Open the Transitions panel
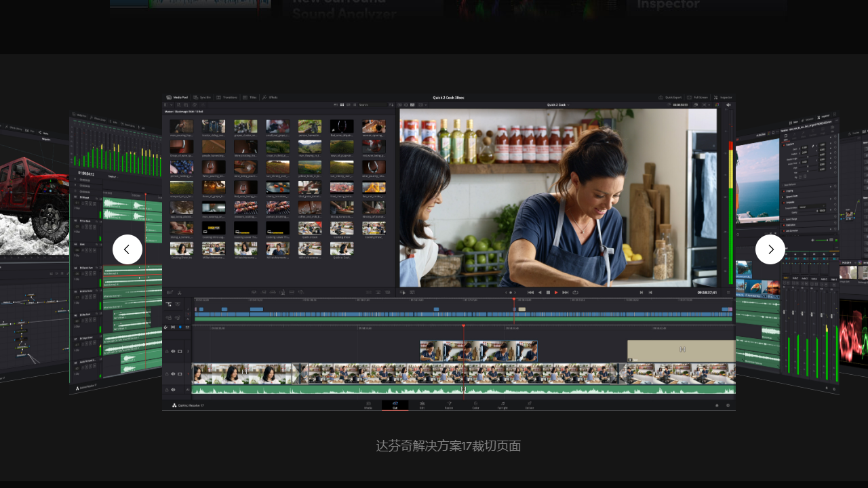The height and width of the screenshot is (488, 868). [x=227, y=97]
